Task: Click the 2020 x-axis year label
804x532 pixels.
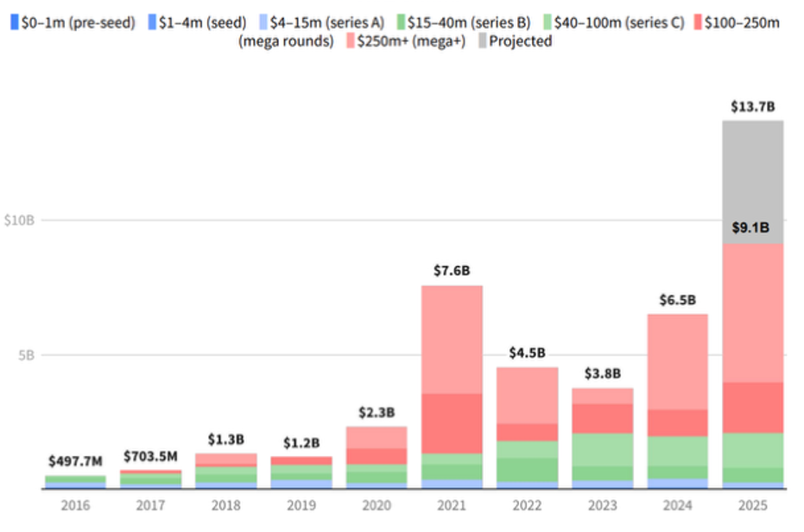Action: (x=377, y=506)
